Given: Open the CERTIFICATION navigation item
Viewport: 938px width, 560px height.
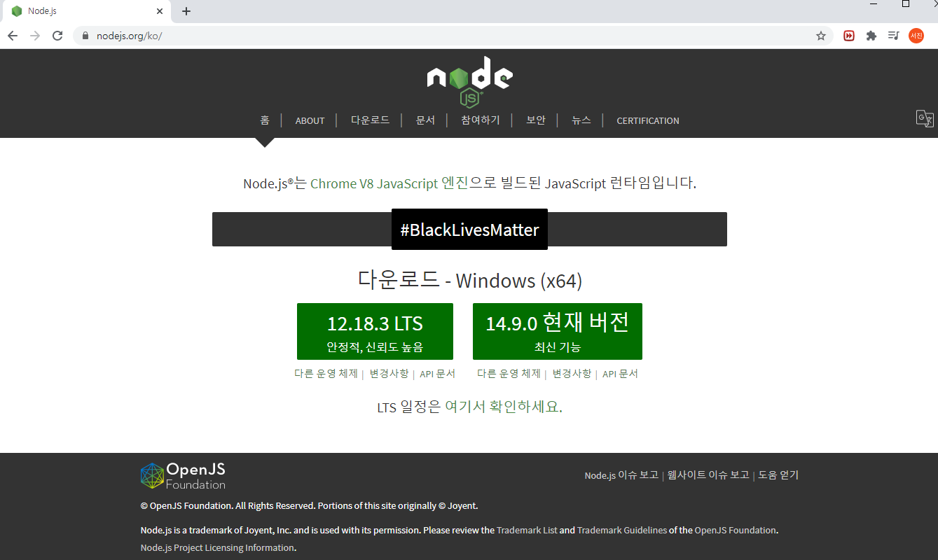Looking at the screenshot, I should coord(648,120).
